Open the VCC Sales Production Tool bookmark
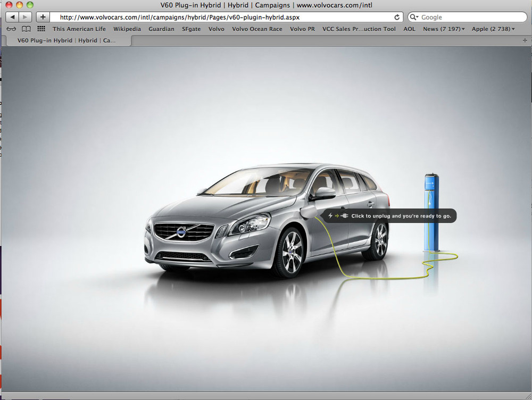This screenshot has width=532, height=400. tap(359, 29)
